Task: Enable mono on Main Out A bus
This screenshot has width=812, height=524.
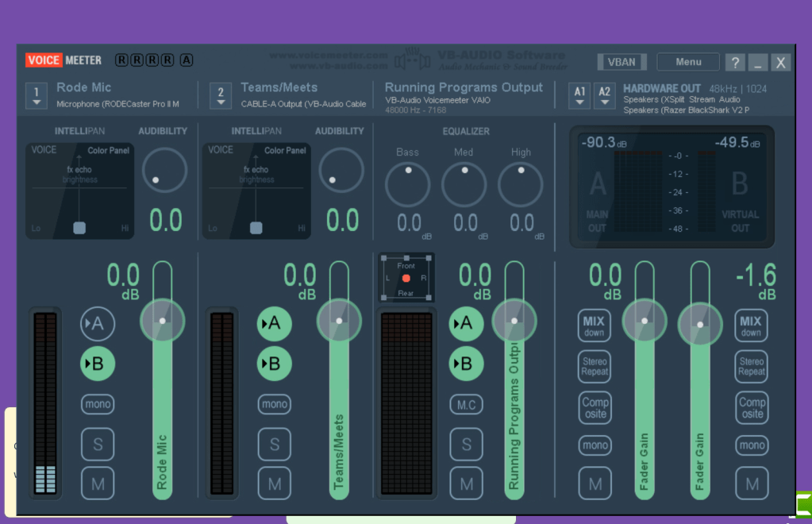Action: click(595, 445)
